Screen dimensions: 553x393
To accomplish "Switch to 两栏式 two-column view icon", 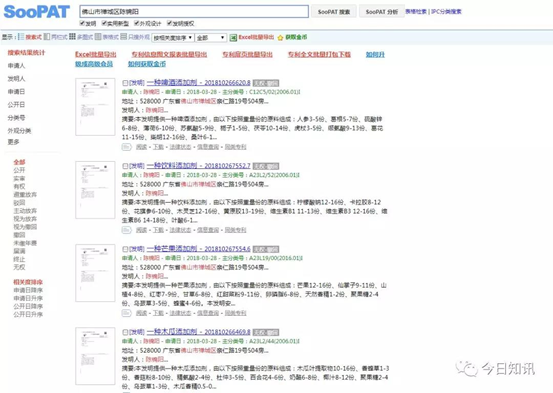I will coord(47,37).
